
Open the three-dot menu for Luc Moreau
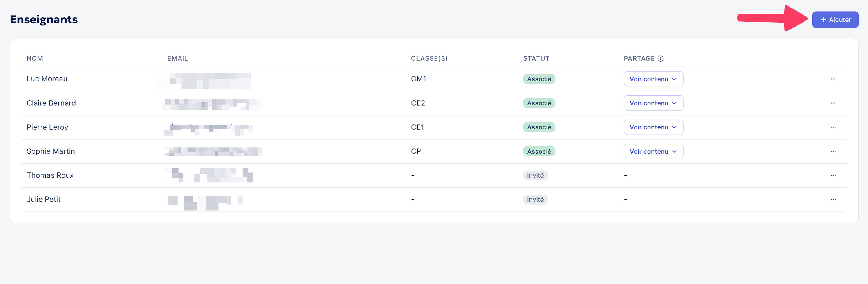coord(833,79)
